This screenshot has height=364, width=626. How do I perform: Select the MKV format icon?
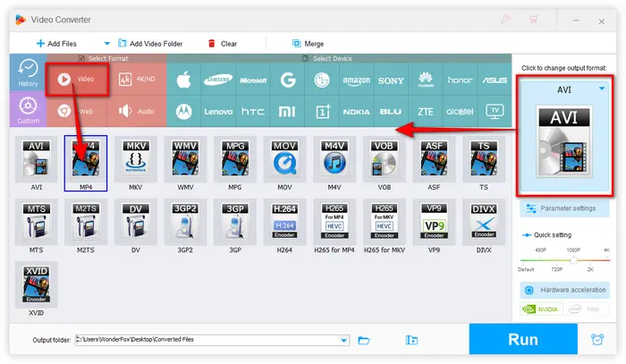pos(135,164)
